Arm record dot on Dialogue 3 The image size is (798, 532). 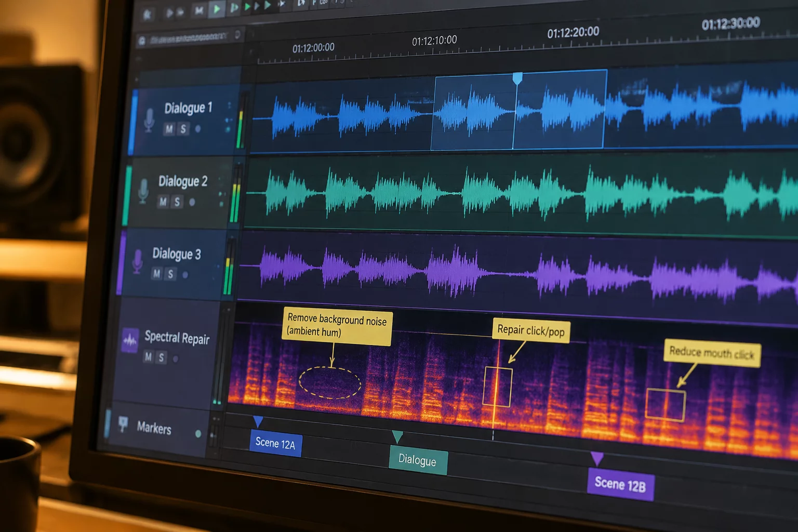[185, 274]
